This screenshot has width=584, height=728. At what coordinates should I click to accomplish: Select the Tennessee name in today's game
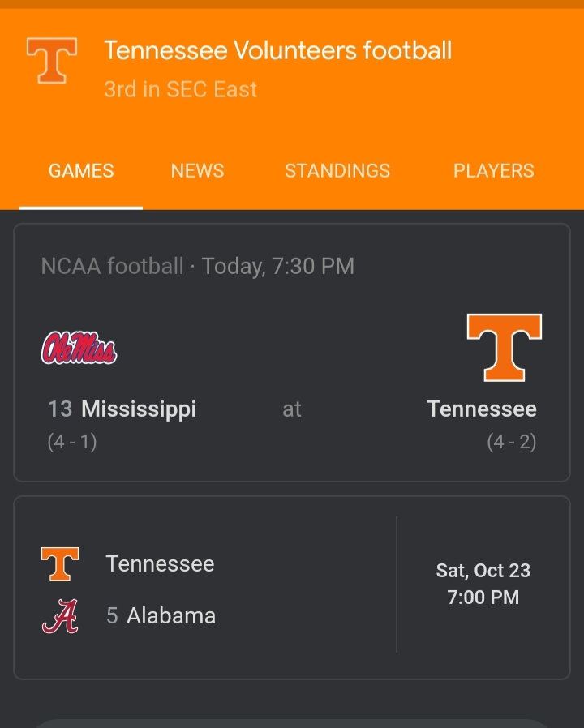(x=482, y=409)
